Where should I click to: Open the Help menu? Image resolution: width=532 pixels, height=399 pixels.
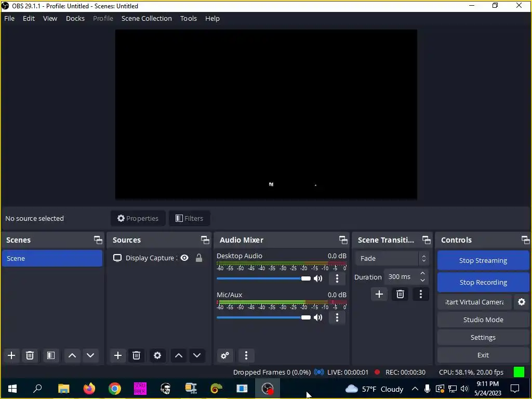(x=212, y=19)
